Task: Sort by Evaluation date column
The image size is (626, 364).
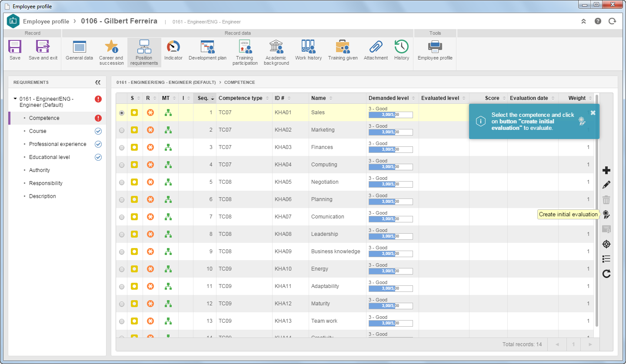Action: click(x=533, y=98)
